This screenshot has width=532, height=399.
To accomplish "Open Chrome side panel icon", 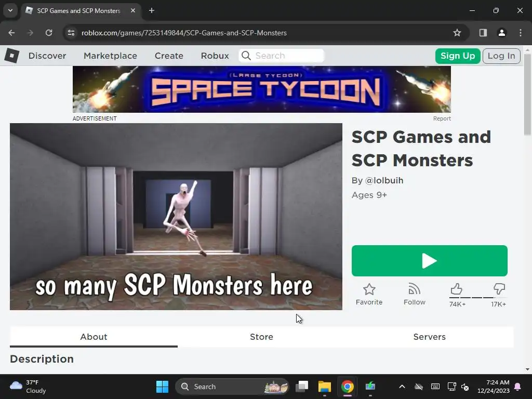I will pos(483,33).
